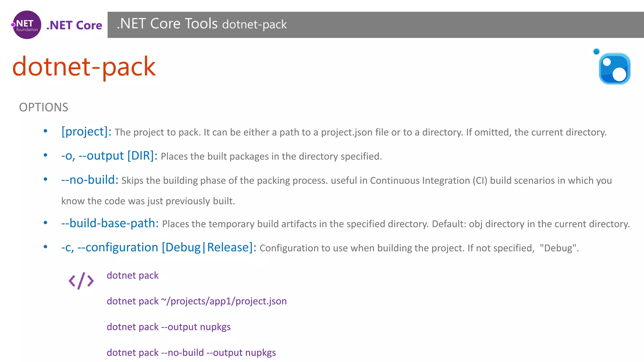Screen dimensions: 644x362
Task: Select 'know the code was just previously built.' line
Action: (x=148, y=201)
